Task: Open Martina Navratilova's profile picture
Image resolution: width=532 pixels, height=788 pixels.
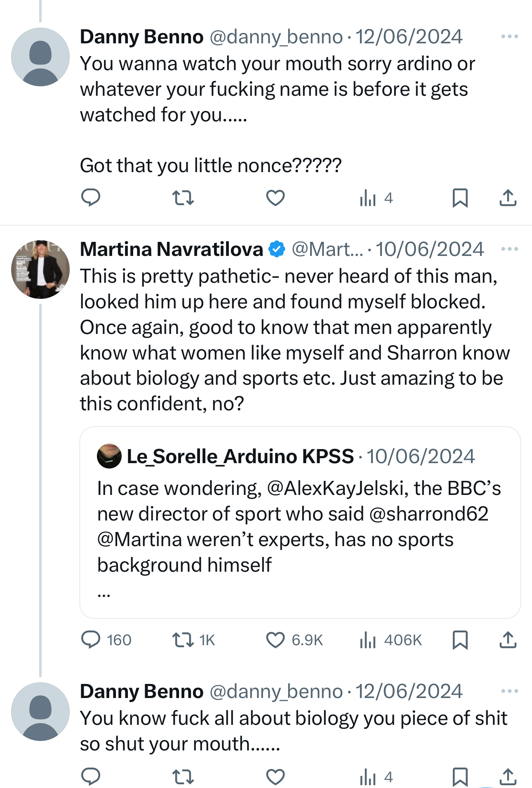Action: click(40, 269)
